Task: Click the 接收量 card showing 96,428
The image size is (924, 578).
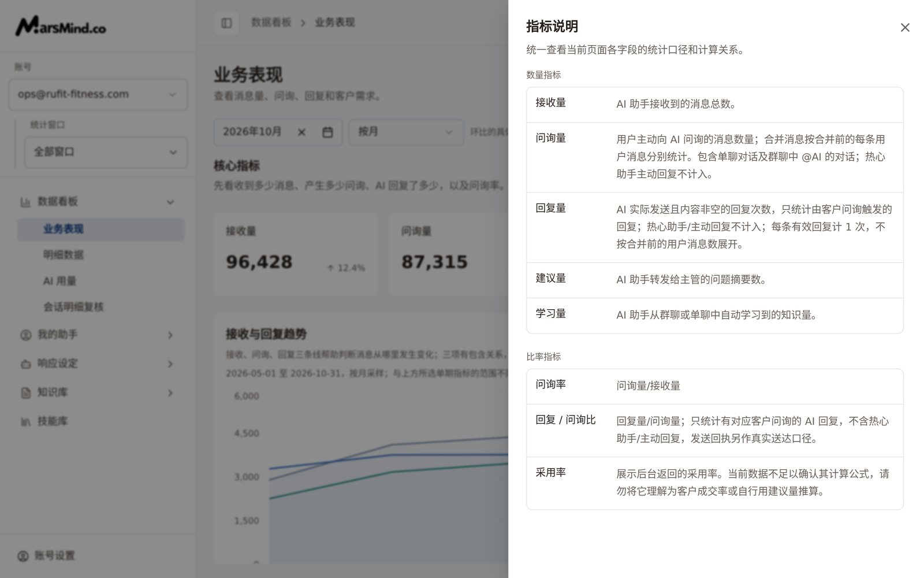Action: (295, 254)
